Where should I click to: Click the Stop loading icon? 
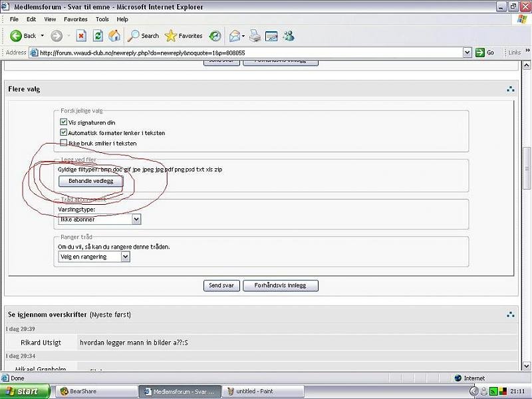point(81,36)
